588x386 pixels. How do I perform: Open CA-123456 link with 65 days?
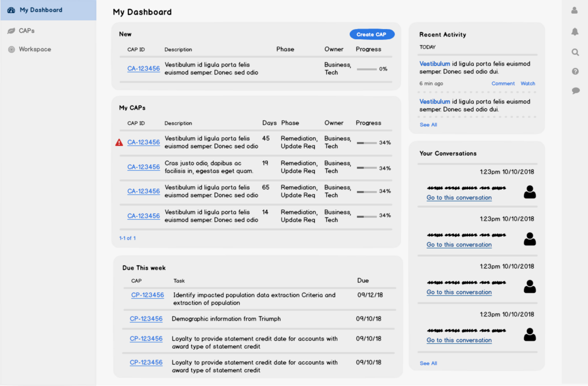click(x=143, y=191)
